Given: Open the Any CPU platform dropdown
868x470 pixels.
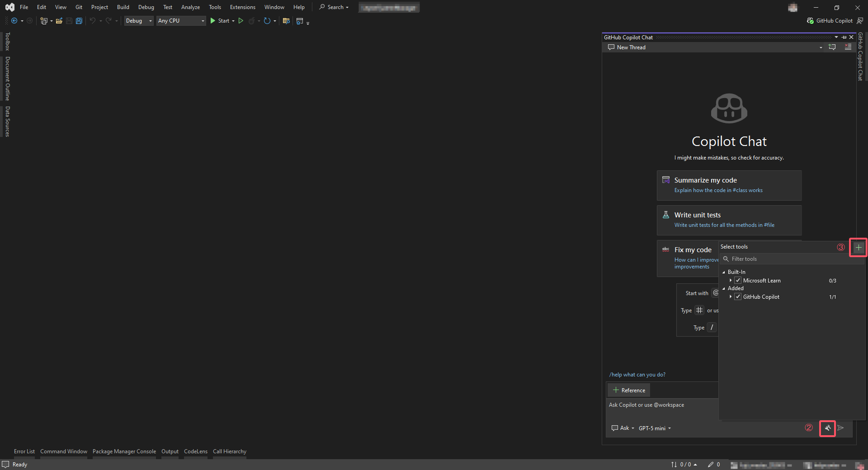Looking at the screenshot, I should tap(181, 21).
